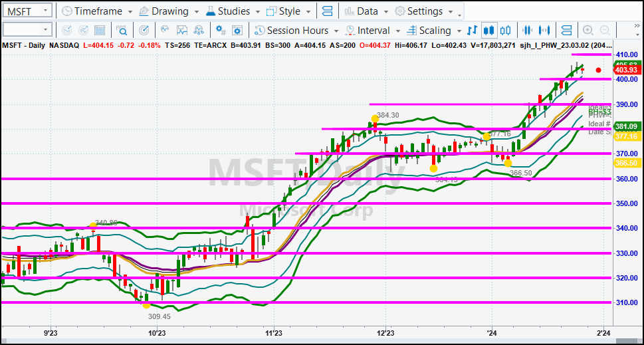Open the Studies menu

[x=233, y=11]
